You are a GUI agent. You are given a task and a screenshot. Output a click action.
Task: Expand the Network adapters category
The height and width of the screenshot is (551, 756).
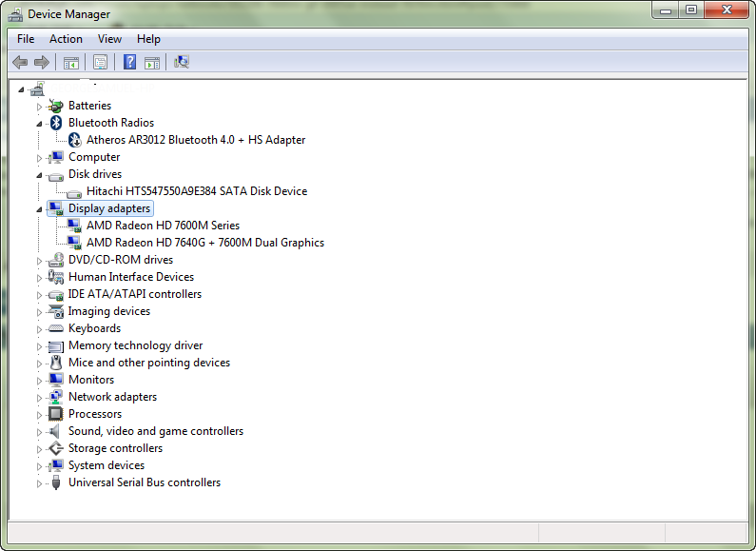[x=40, y=398]
